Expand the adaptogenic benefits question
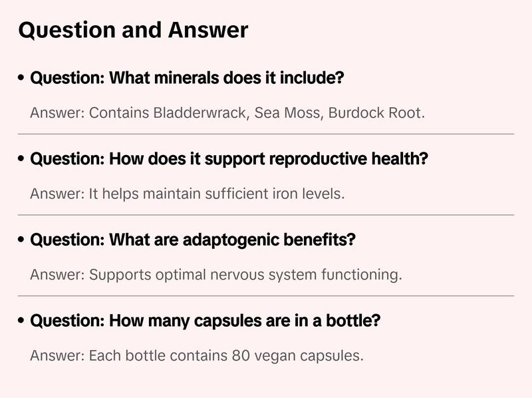 click(x=193, y=240)
